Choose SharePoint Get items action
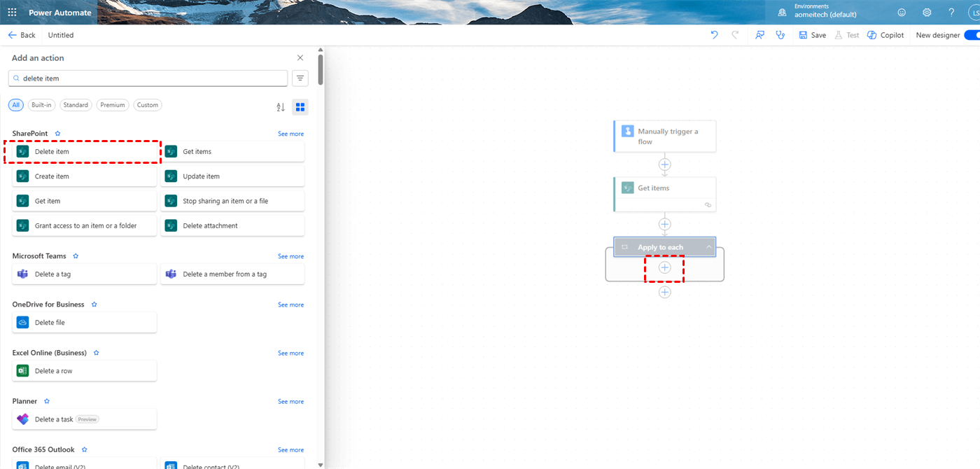Viewport: 980px width, 469px height. 232,152
